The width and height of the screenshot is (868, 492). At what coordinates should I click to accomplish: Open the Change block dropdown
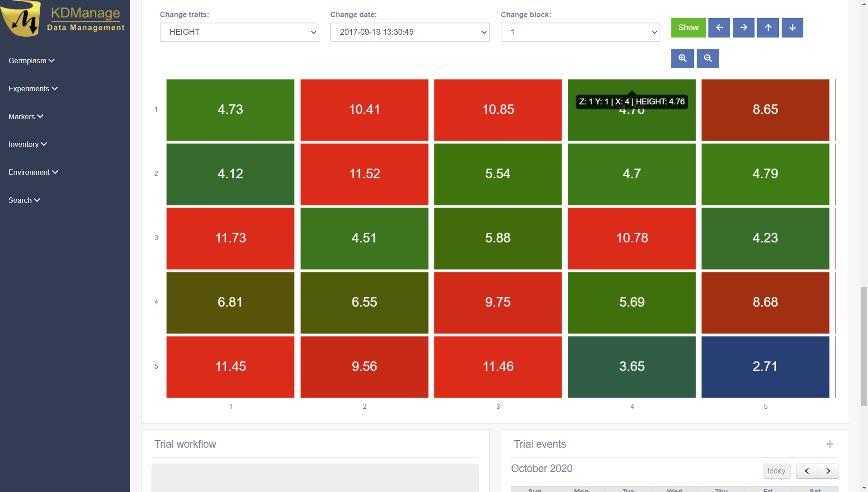580,32
